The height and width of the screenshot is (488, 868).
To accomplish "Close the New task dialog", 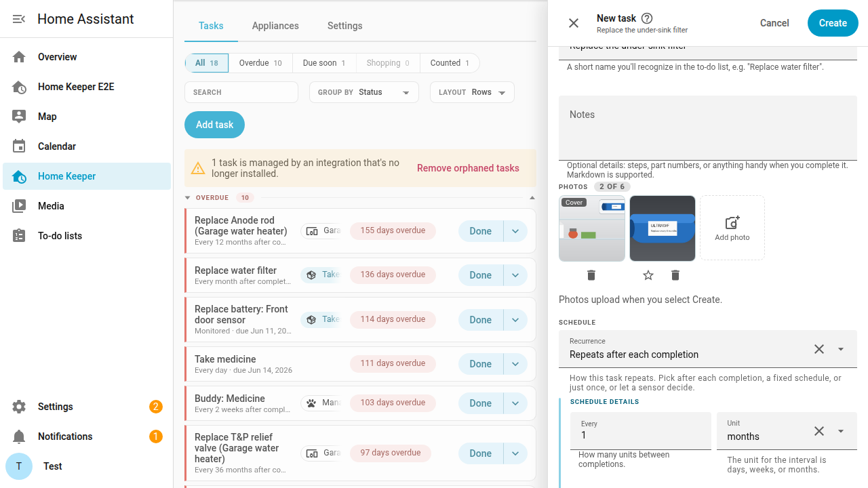I will (574, 23).
